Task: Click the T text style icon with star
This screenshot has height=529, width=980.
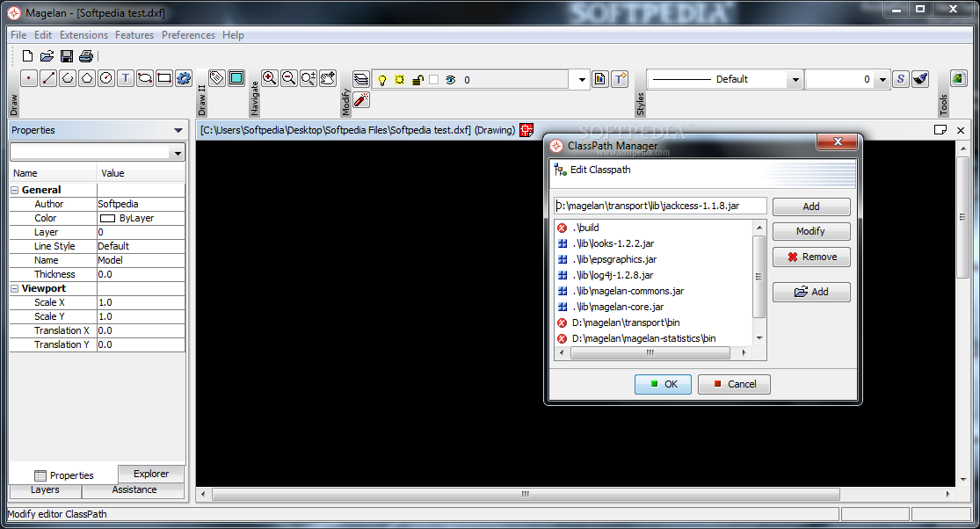Action: [620, 79]
